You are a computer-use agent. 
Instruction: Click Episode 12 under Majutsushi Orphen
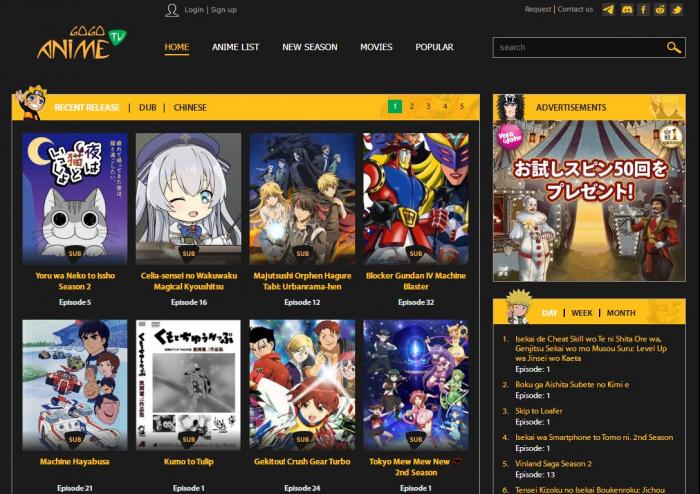point(302,302)
